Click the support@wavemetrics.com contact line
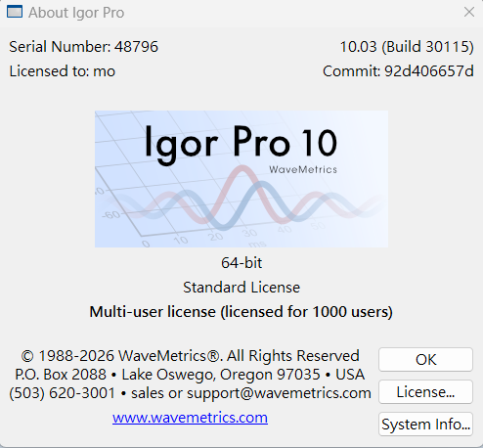This screenshot has height=448, width=483. coord(190,393)
